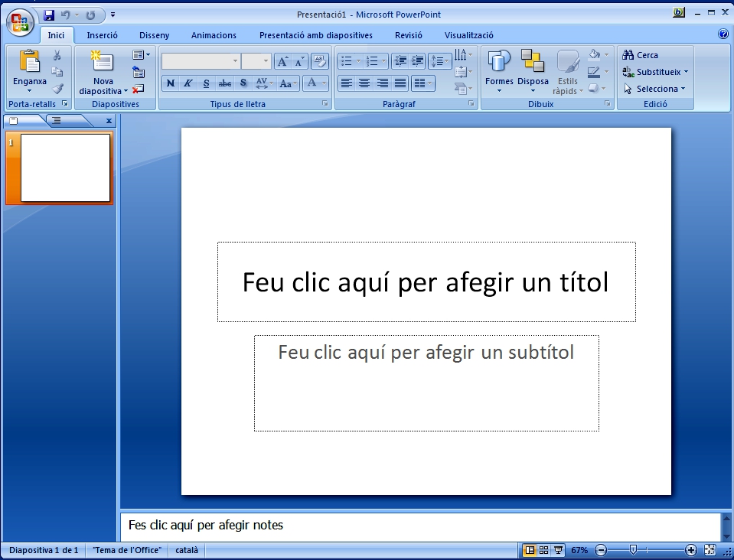
Task: Zoom in using the plus on zoom slider
Action: click(690, 549)
